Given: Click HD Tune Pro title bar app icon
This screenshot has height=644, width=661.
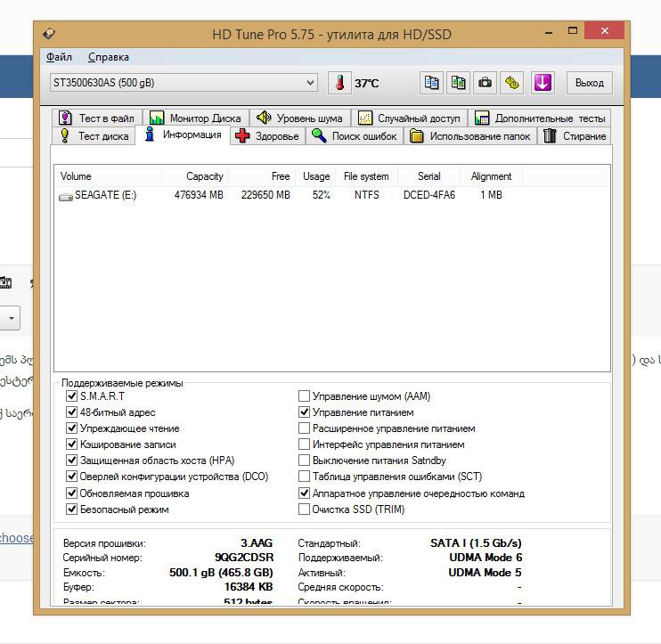Looking at the screenshot, I should pos(49,35).
